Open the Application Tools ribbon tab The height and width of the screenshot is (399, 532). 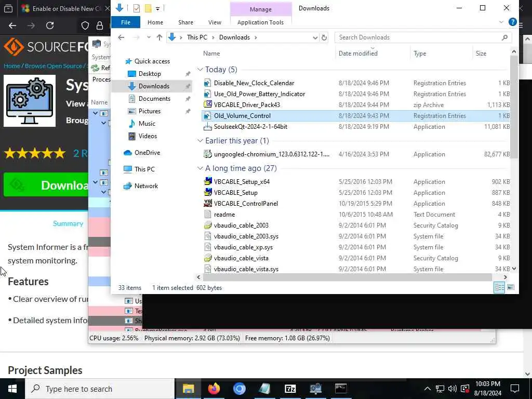[x=261, y=22]
